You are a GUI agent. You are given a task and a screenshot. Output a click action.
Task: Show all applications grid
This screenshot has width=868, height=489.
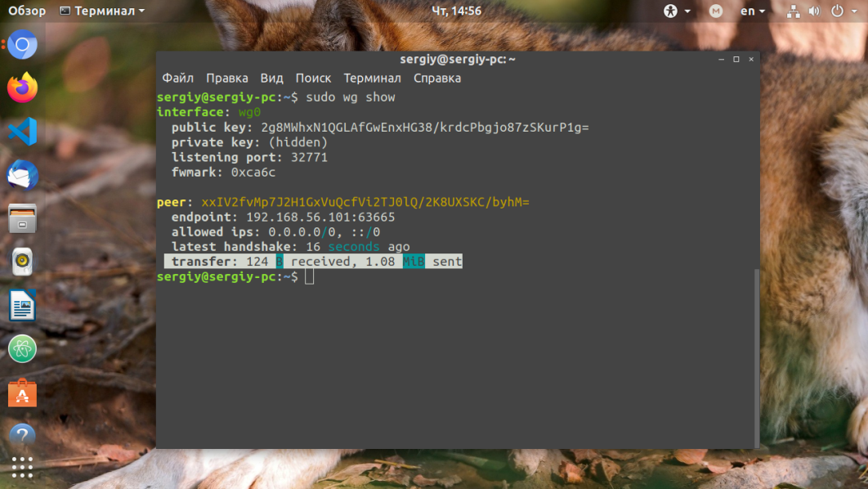point(22,468)
